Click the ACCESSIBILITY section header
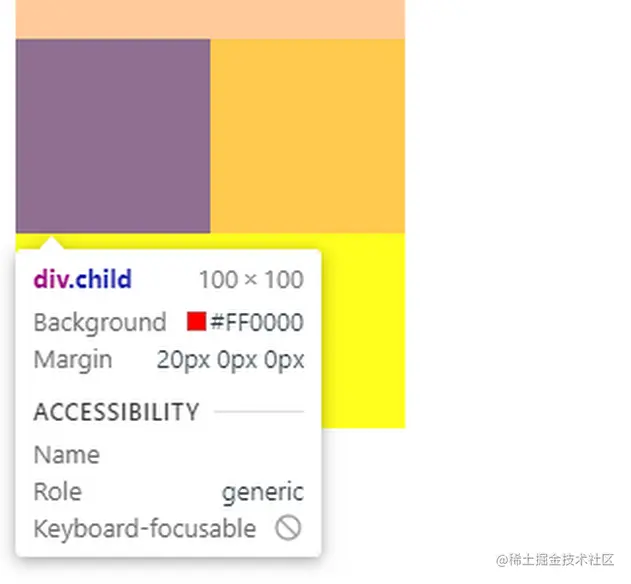The image size is (631, 584). click(x=117, y=412)
